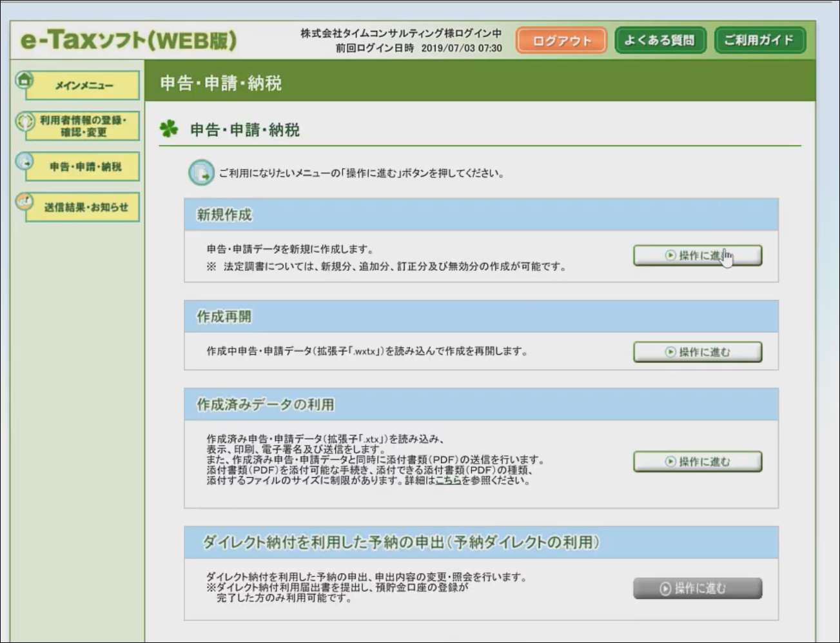840x643 pixels.
Task: Open ご利用ガイド
Action: (x=759, y=40)
